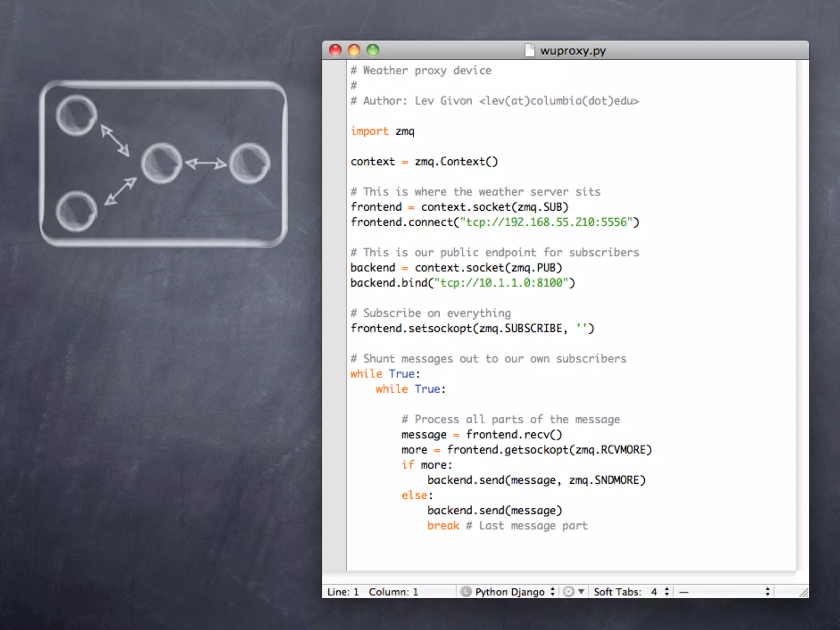Image resolution: width=840 pixels, height=630 pixels.
Task: Click the green zoom window button
Action: point(373,50)
